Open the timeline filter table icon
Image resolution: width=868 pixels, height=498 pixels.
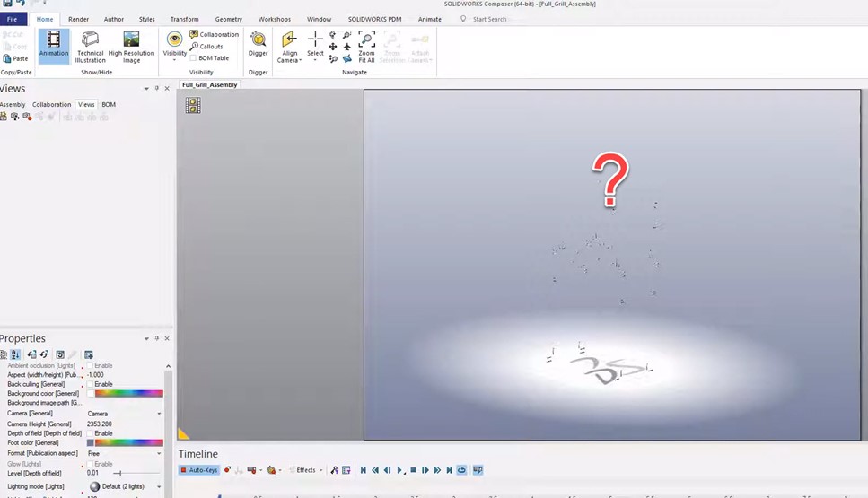pyautogui.click(x=346, y=470)
